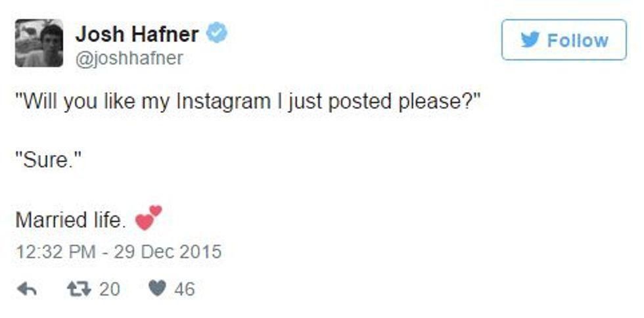Image resolution: width=644 pixels, height=318 pixels.
Task: View the 20 retweets count
Action: [110, 289]
